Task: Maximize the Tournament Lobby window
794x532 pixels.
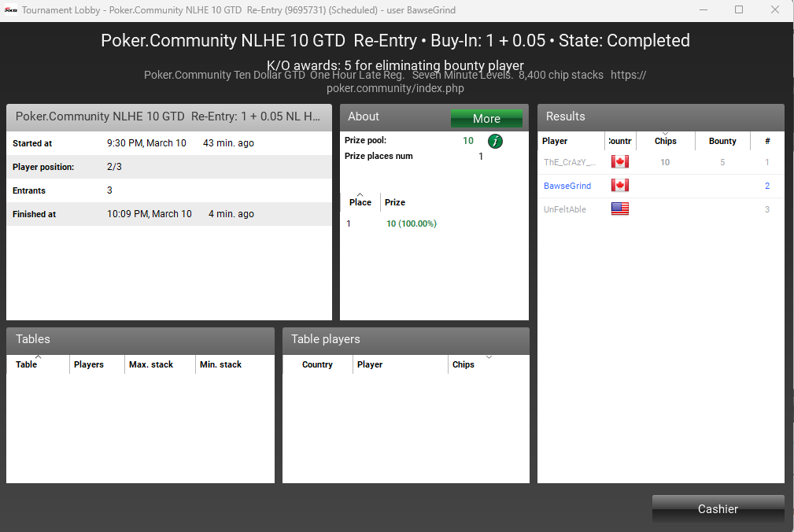Action: (x=739, y=9)
